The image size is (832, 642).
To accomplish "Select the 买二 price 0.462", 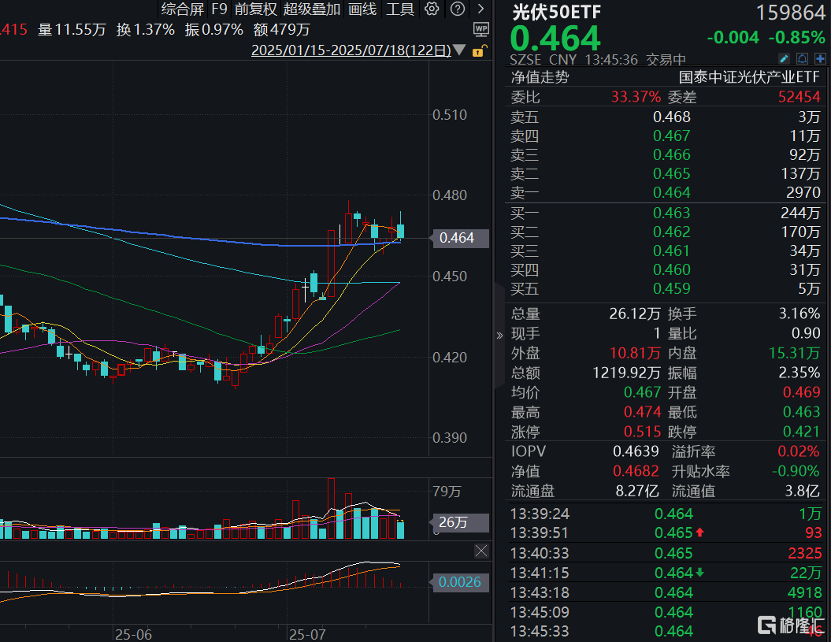I will (x=672, y=232).
